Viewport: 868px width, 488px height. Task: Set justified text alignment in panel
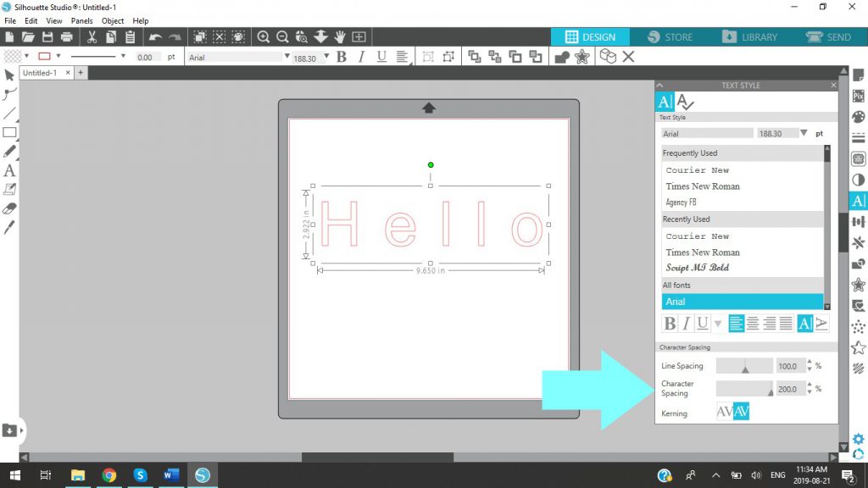(x=786, y=323)
